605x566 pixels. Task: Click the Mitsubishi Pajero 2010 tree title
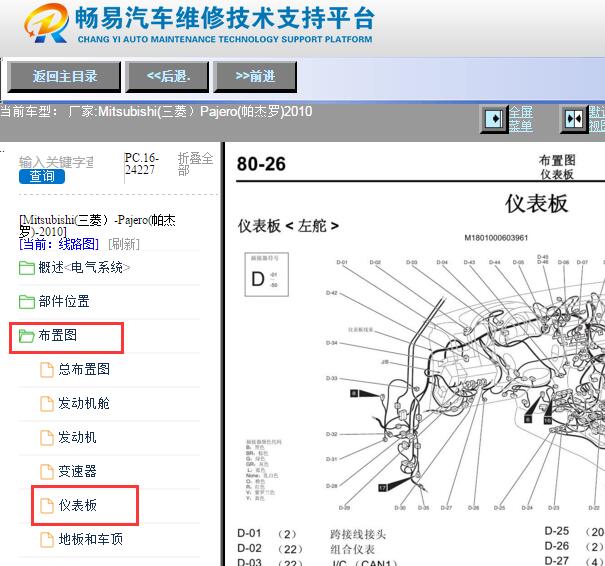(x=97, y=226)
